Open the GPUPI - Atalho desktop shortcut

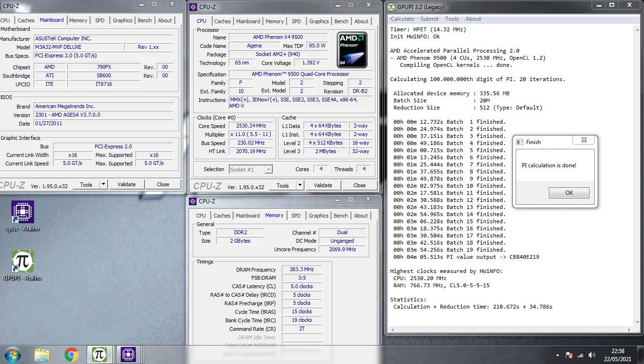coord(22,265)
